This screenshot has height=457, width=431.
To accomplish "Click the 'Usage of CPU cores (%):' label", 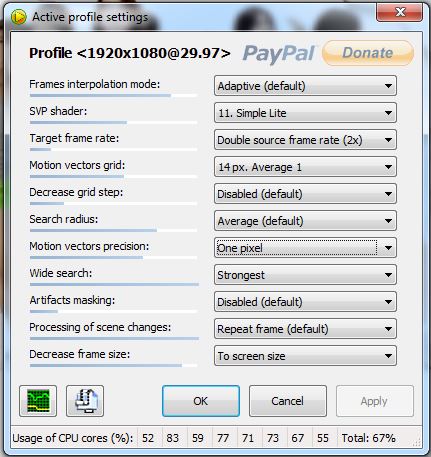I will 73,438.
